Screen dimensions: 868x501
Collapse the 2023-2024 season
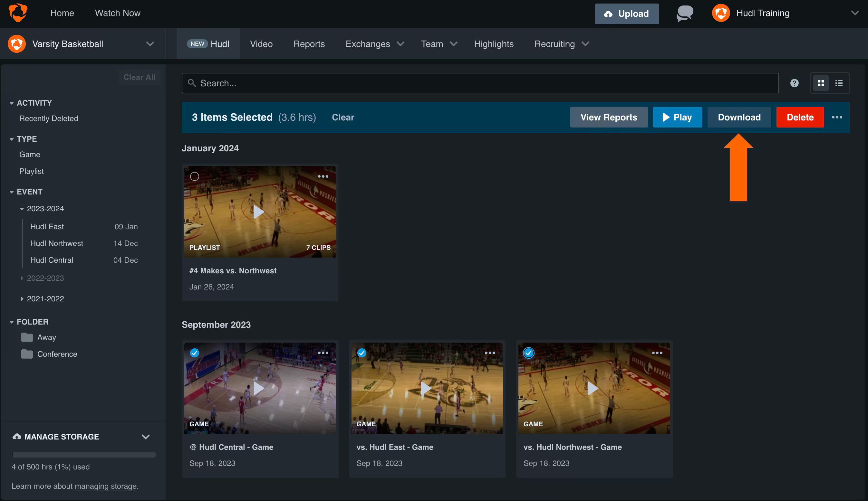tap(22, 209)
